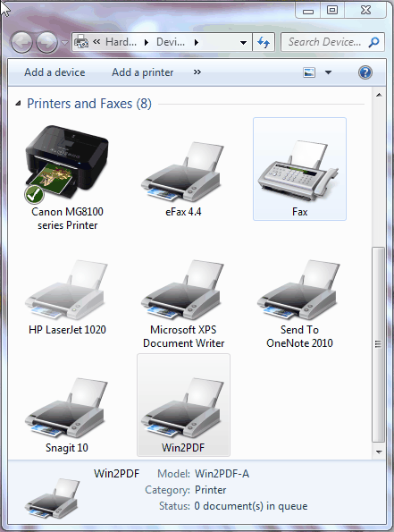Click the Printers and Faxes (8) heading
394x532 pixels.
point(89,104)
